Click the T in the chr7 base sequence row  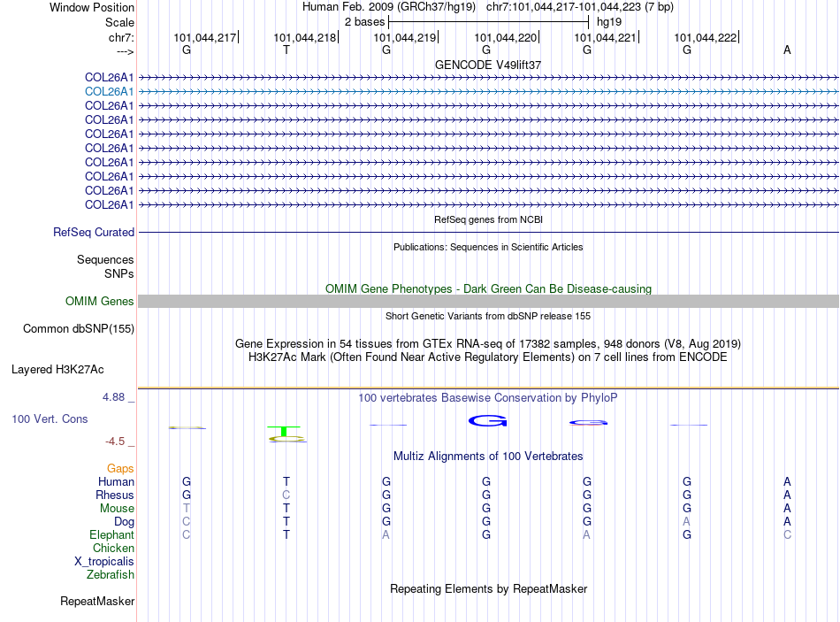[x=286, y=50]
